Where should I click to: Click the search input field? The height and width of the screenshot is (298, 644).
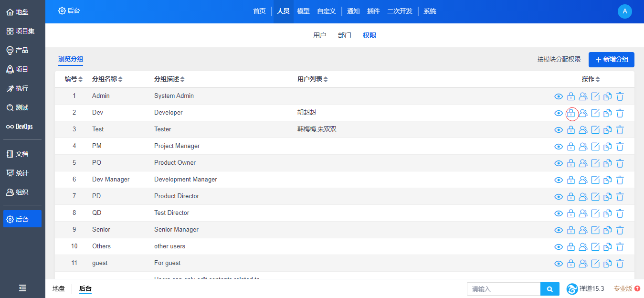pyautogui.click(x=504, y=289)
